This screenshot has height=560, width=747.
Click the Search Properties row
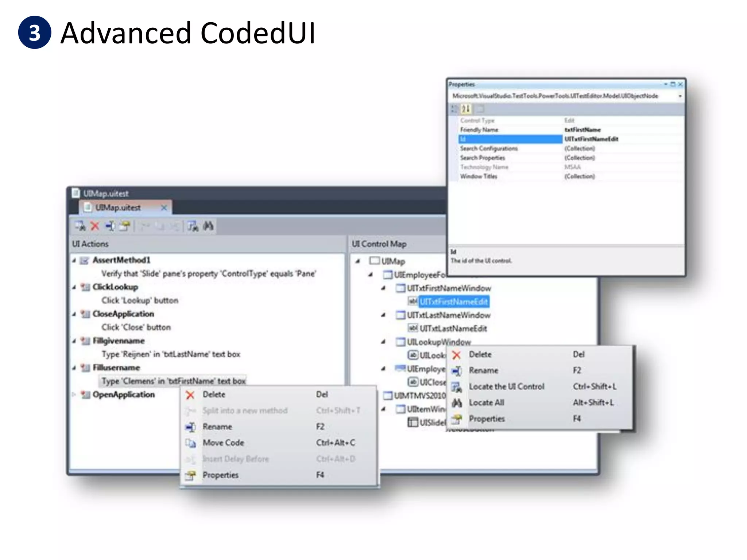[571, 158]
